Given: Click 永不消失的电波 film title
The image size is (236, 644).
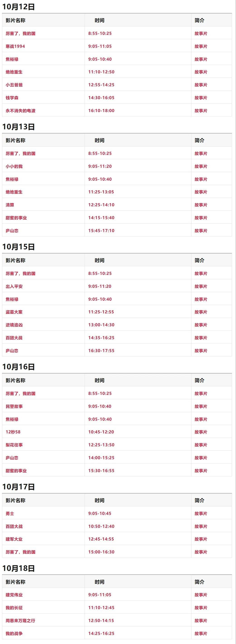Looking at the screenshot, I should (21, 111).
